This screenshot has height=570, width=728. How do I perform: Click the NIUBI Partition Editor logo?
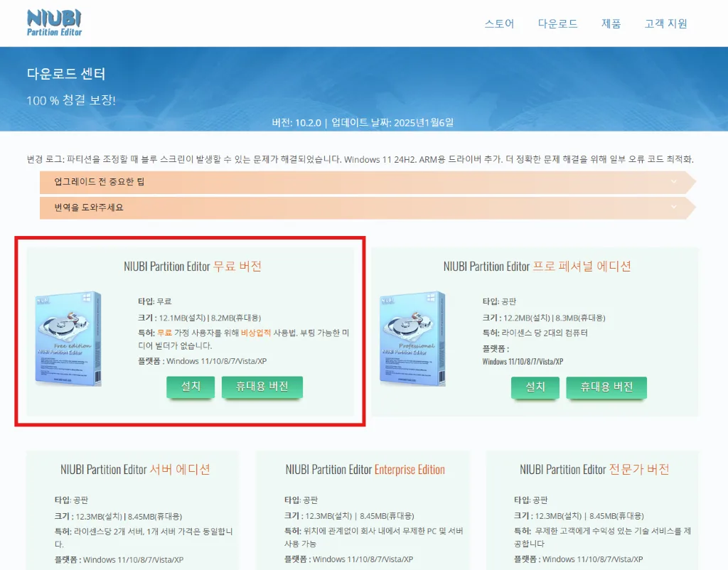(55, 23)
